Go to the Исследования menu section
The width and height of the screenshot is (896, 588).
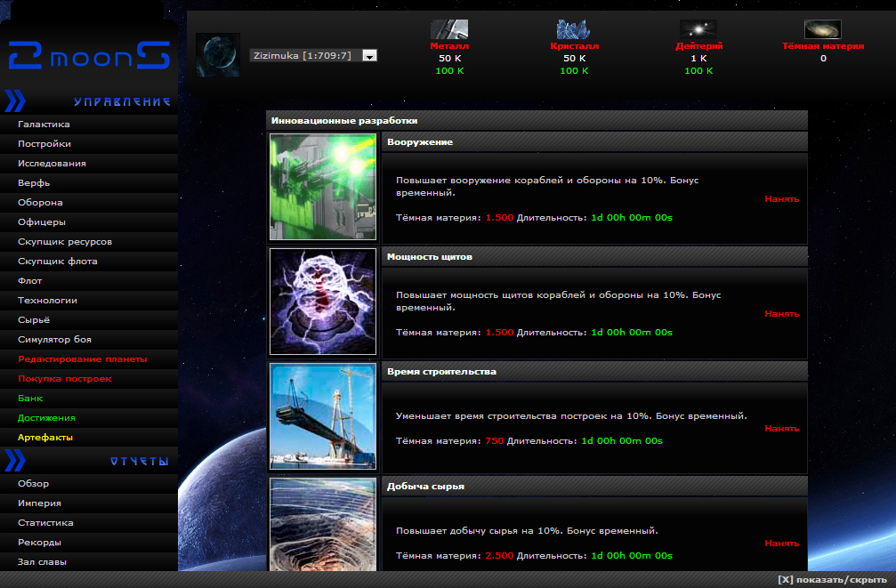(x=52, y=164)
